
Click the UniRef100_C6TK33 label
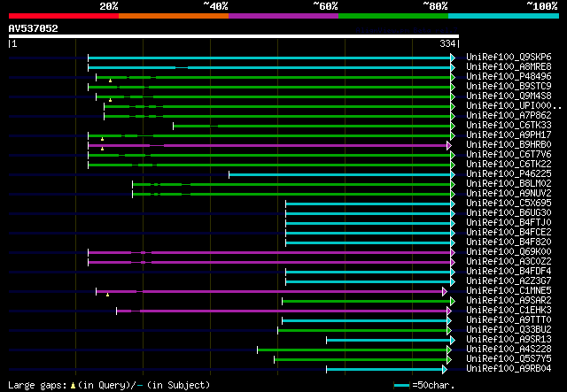pos(509,126)
